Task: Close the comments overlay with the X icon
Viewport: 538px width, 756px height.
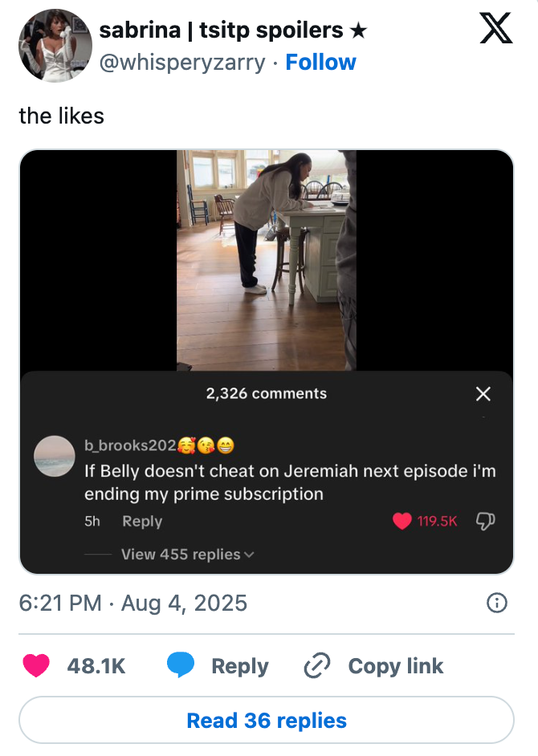Action: click(x=483, y=394)
